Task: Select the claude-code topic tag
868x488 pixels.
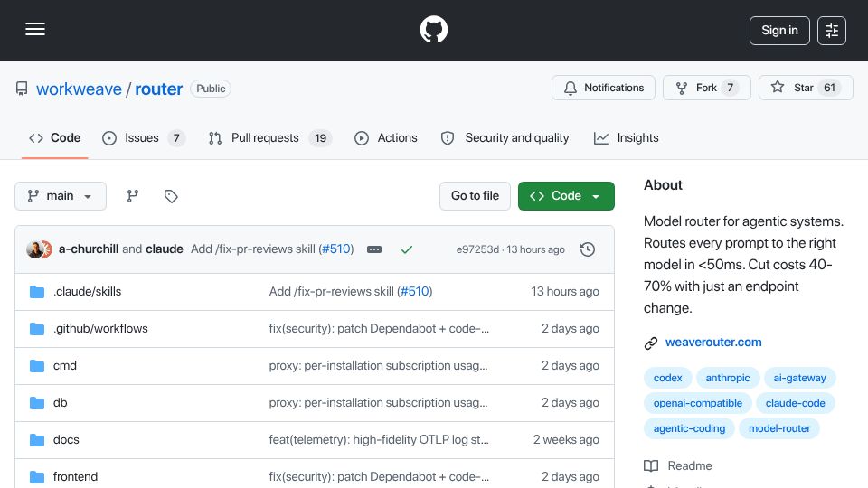Action: 795,403
